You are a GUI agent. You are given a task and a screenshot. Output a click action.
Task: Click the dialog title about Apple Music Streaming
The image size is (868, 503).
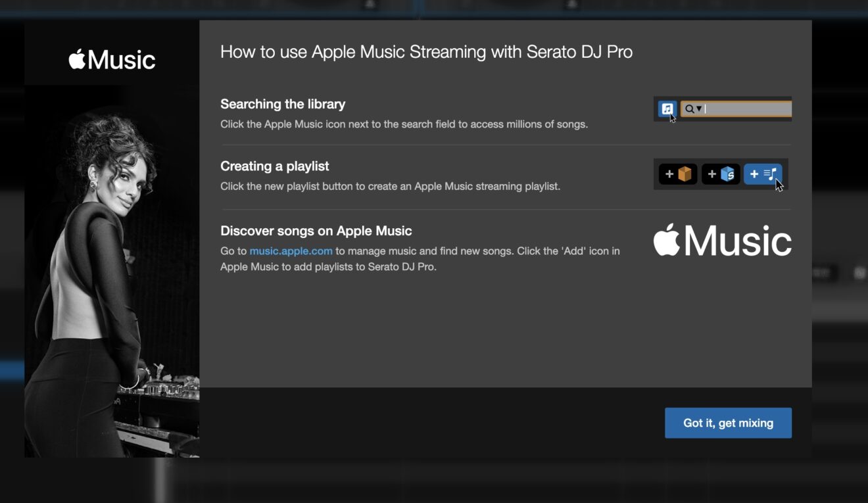point(426,51)
